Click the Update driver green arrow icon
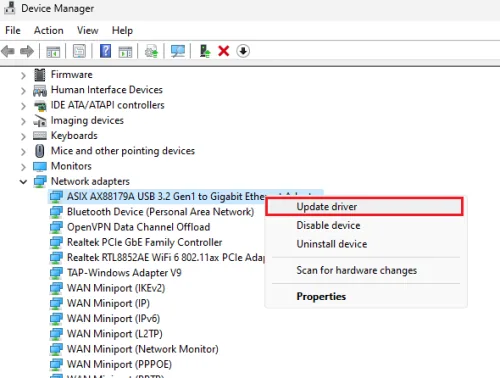Screen dimensions: 500x378 (205, 51)
